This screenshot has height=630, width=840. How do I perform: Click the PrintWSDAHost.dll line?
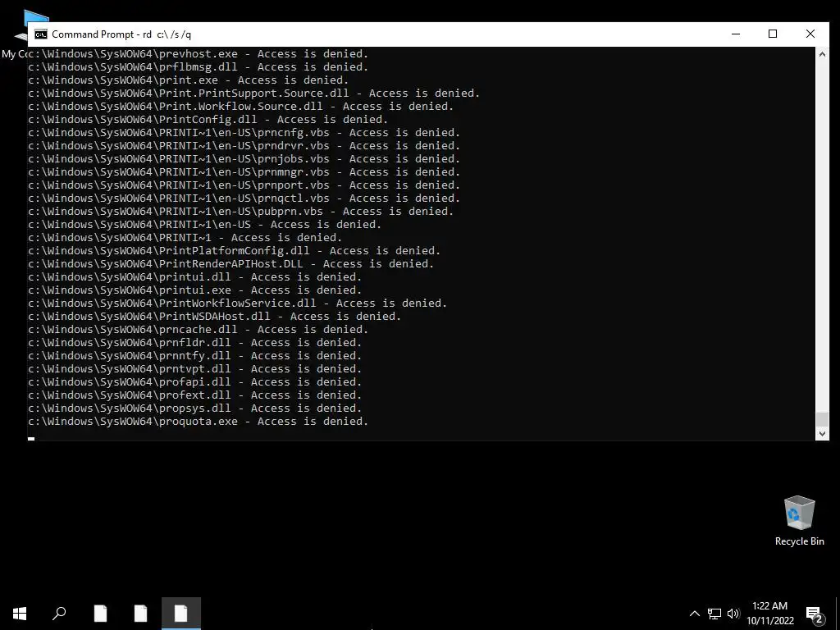[215, 316]
